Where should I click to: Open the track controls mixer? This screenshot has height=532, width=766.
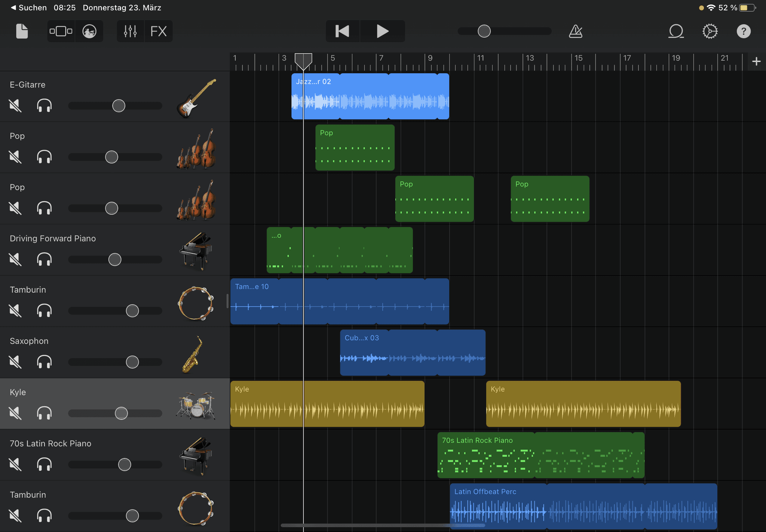pyautogui.click(x=130, y=31)
